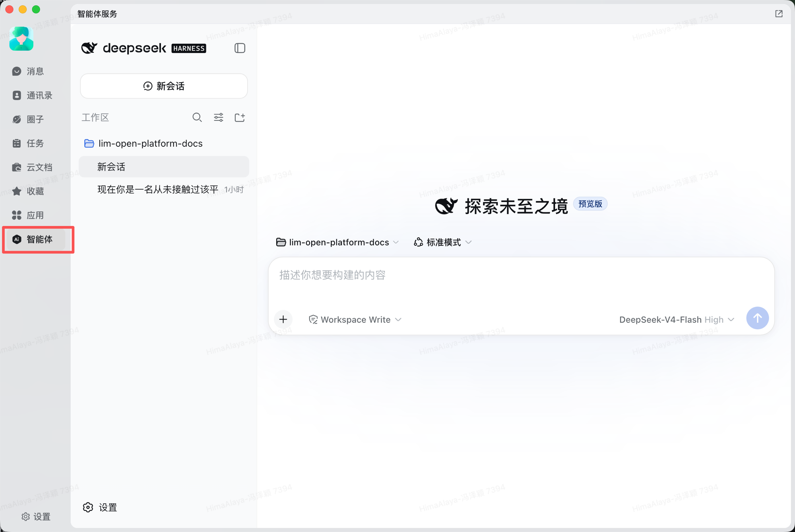Send message with the arrow button
The height and width of the screenshot is (532, 795).
pyautogui.click(x=757, y=318)
